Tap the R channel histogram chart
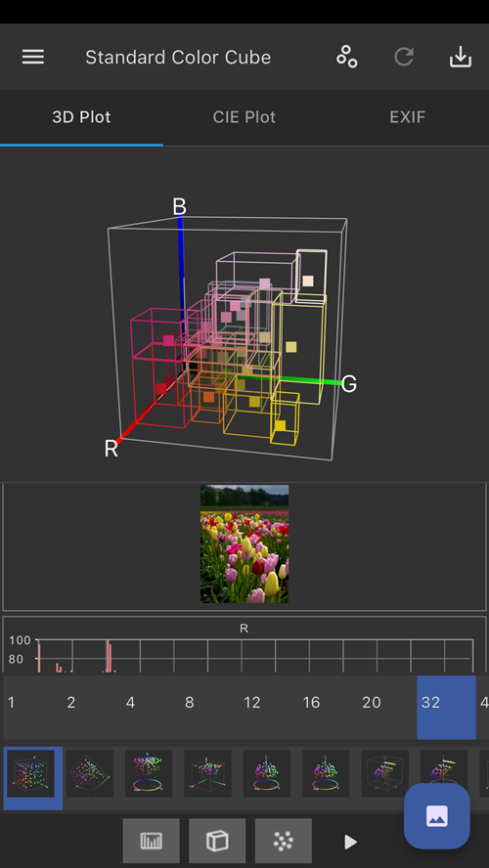 (x=244, y=645)
